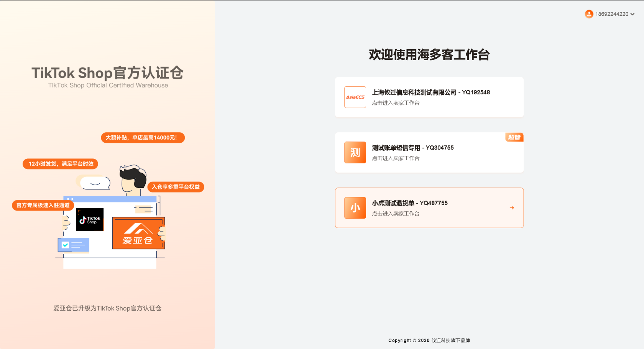Click the AsiaECS company logo
This screenshot has height=349, width=644.
tap(355, 97)
